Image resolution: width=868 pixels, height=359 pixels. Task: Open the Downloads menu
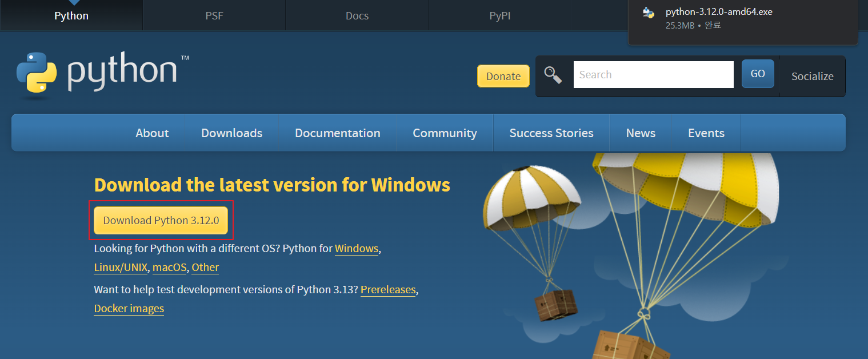[x=231, y=133]
